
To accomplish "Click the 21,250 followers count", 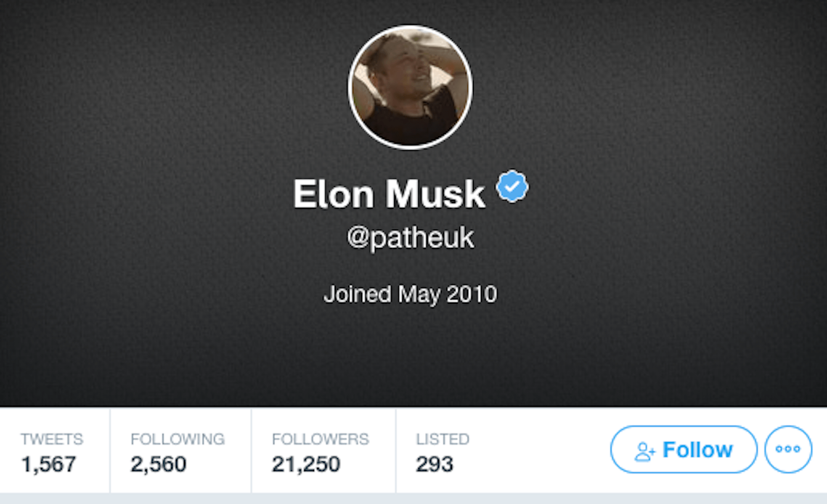I will tap(306, 464).
